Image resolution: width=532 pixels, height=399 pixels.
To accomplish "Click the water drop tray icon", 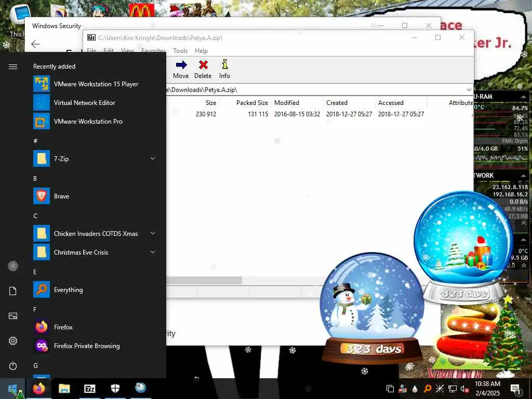I will click(415, 389).
